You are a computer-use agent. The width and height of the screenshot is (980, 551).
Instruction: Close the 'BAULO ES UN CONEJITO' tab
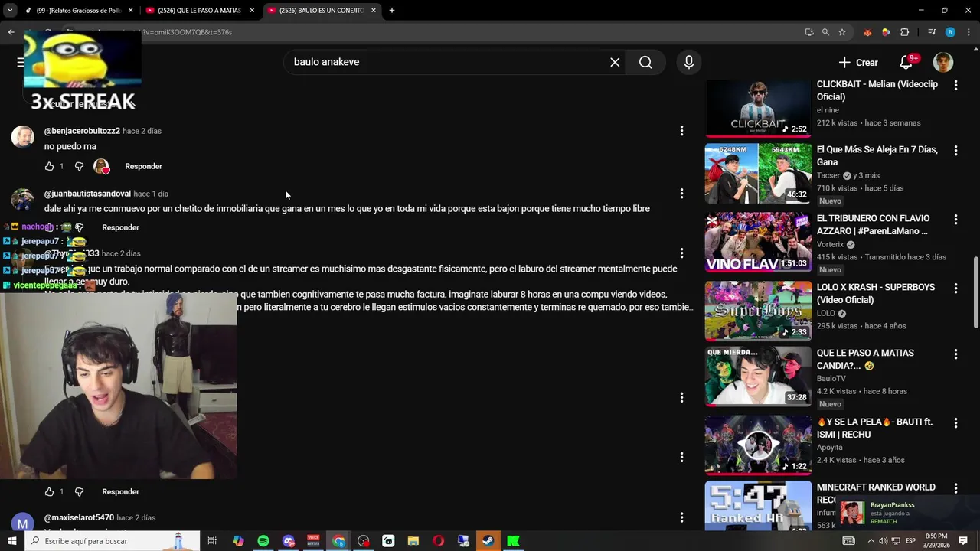click(x=374, y=11)
